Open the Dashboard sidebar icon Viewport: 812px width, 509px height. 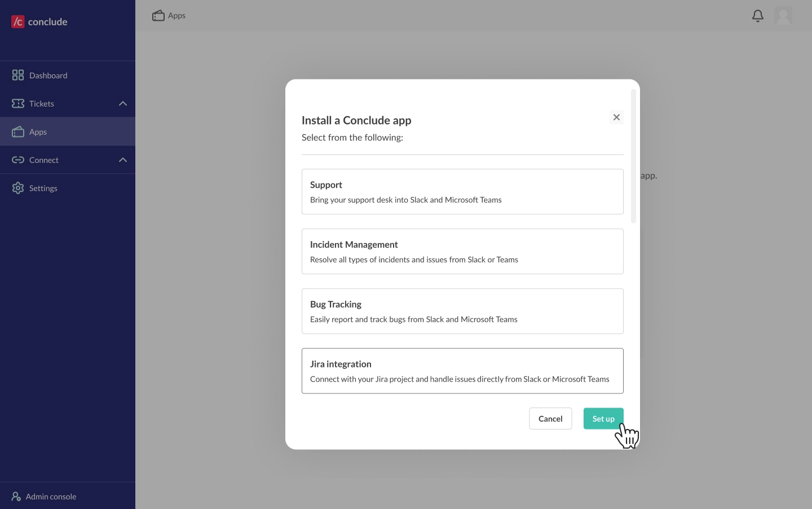coord(17,75)
